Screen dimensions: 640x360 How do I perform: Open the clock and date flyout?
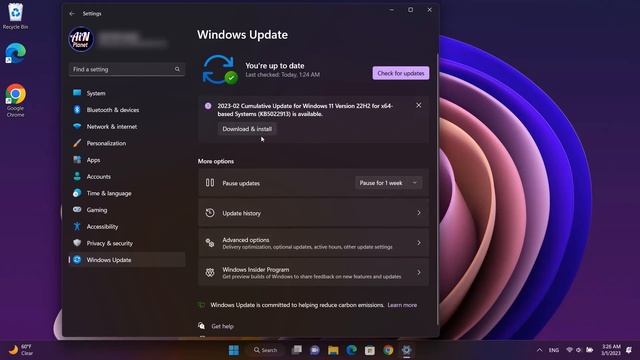coord(611,350)
